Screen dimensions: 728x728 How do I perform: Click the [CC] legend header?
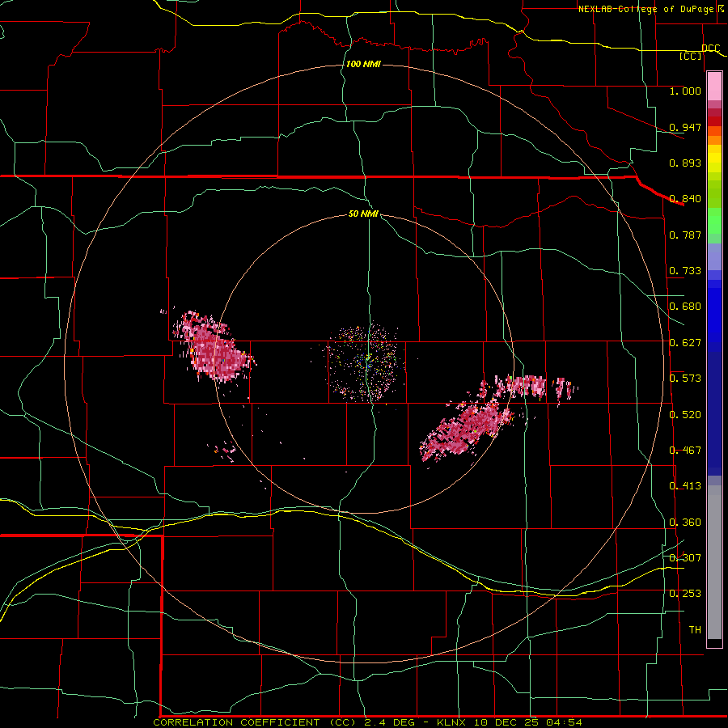tap(691, 56)
